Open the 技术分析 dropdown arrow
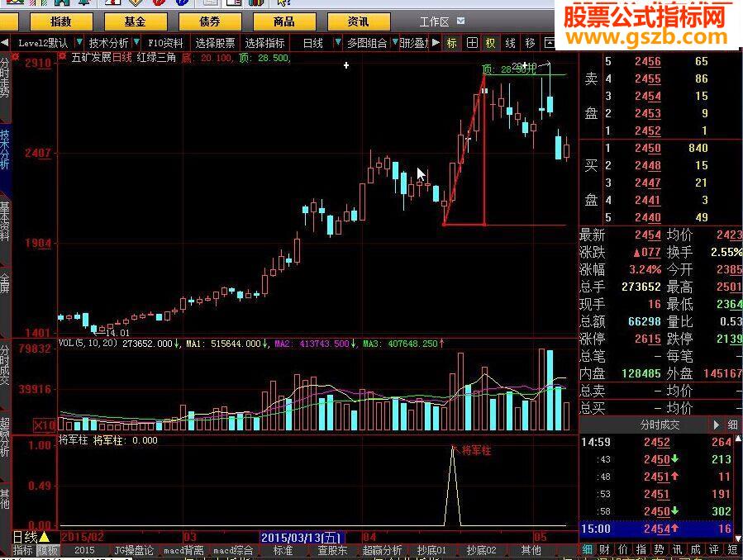The height and width of the screenshot is (560, 743). [x=136, y=43]
